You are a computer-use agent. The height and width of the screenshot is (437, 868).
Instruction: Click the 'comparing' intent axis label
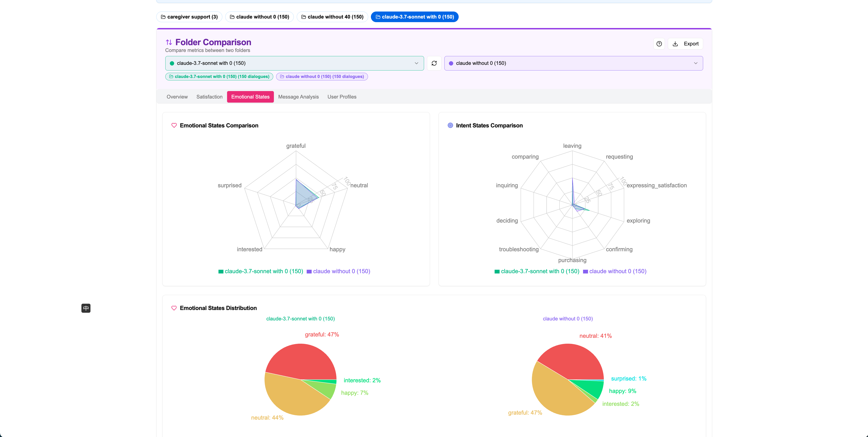tap(525, 157)
